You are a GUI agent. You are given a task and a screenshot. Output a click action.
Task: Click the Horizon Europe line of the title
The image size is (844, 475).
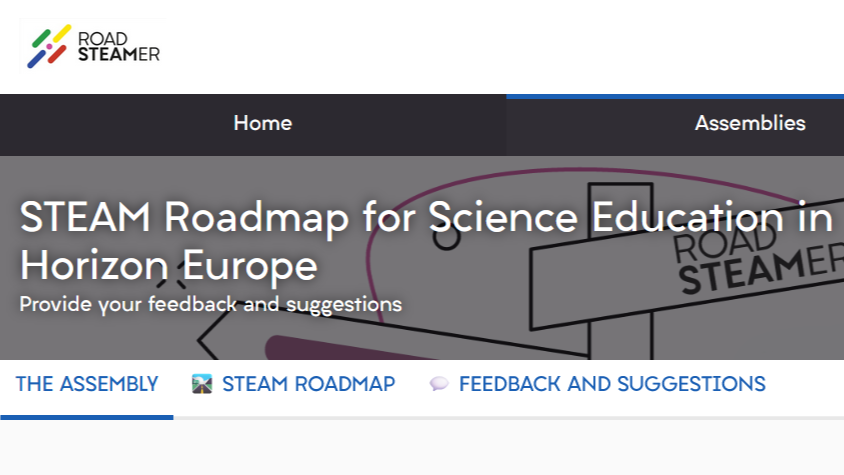[x=168, y=266]
